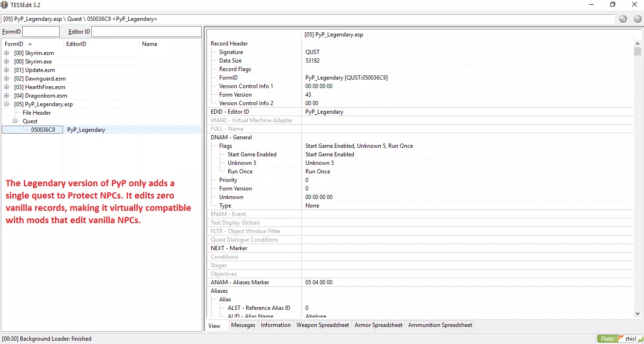Click the Background Loader finished status text

(x=47, y=339)
